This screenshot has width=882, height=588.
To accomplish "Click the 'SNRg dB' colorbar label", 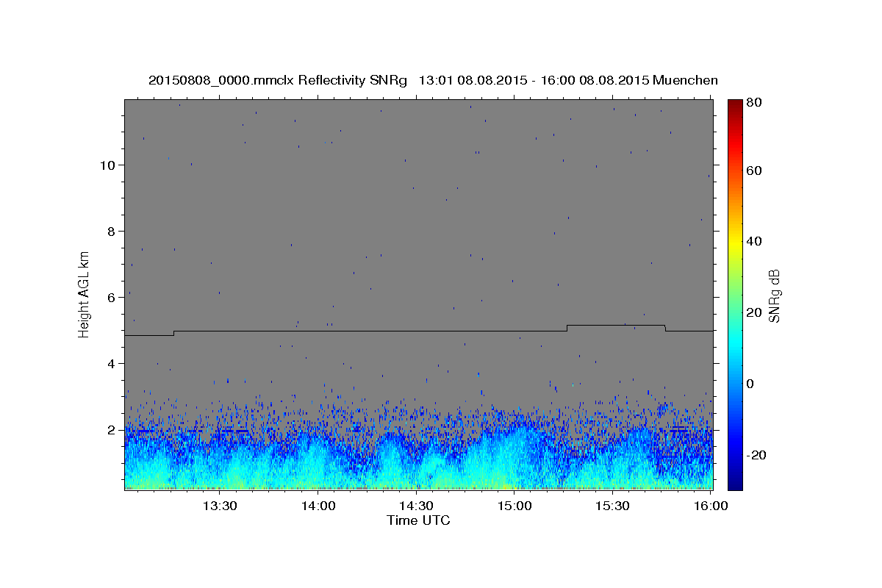I will 774,295.
